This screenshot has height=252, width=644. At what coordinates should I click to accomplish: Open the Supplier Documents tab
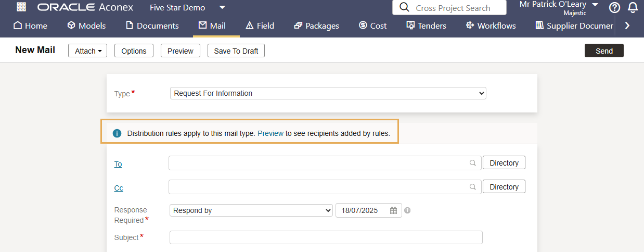point(574,26)
